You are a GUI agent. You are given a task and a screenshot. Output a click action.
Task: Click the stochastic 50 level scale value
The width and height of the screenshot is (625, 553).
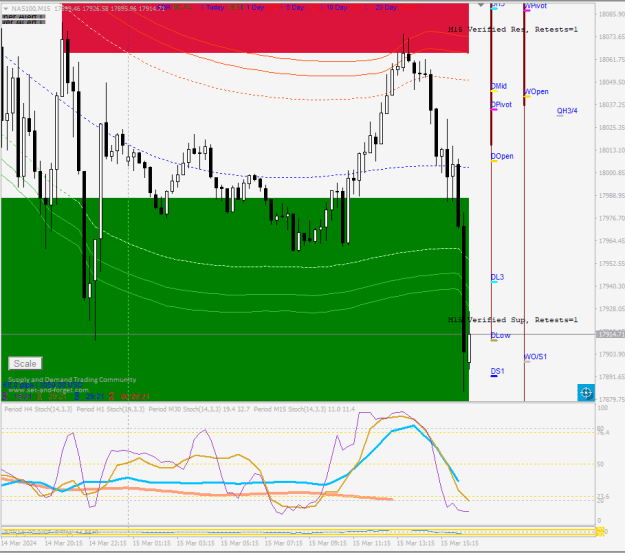point(600,464)
